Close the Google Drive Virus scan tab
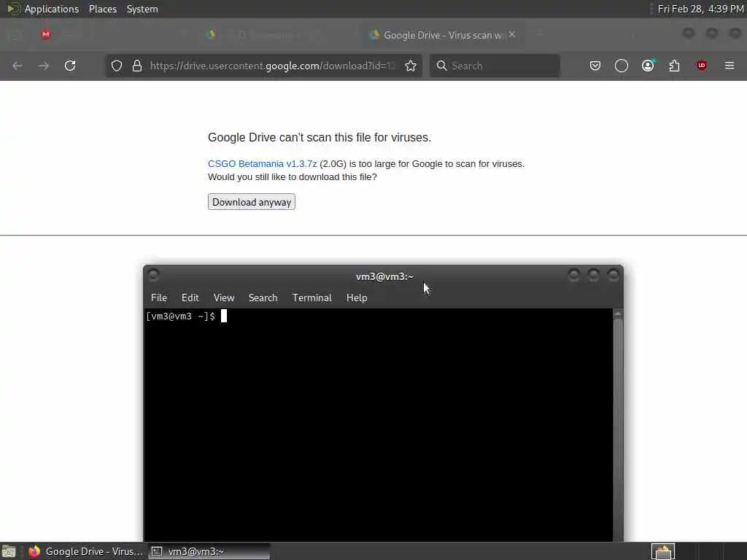Screen dimensions: 747x560 pos(512,35)
